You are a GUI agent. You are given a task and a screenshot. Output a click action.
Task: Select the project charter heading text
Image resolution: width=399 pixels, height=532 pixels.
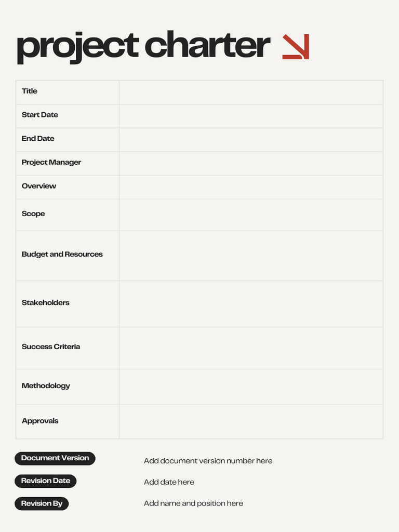tap(143, 46)
